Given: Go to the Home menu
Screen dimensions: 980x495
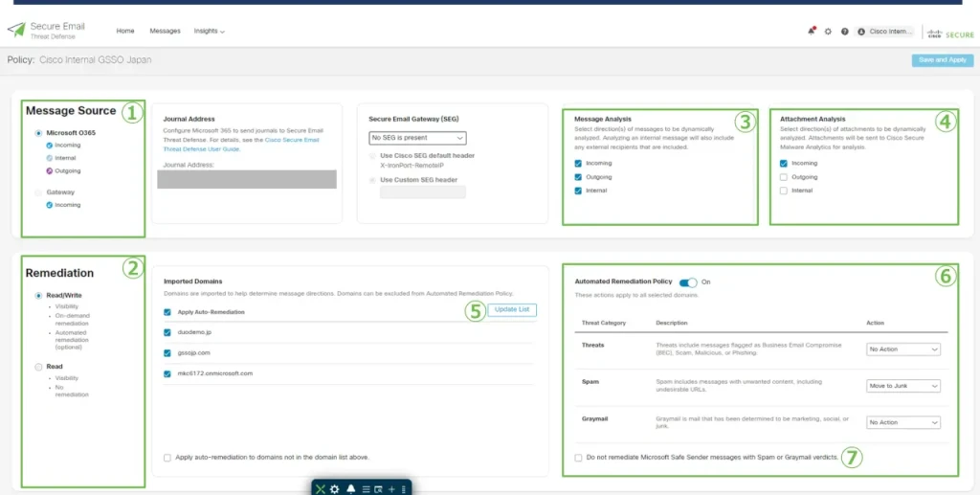Looking at the screenshot, I should pos(125,31).
